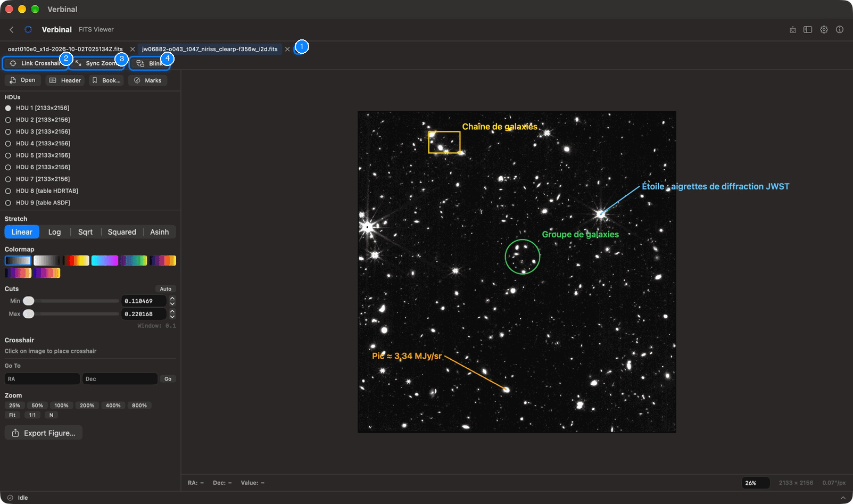Screen dimensions: 853x504
Task: Increment the Min cut stepper
Action: (172, 299)
